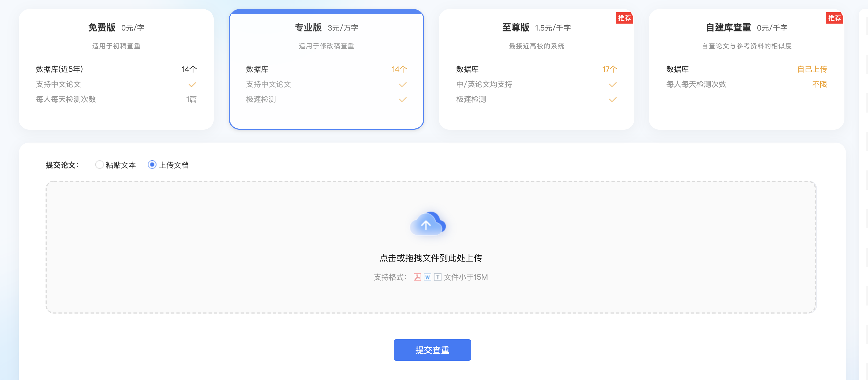Click the black 14个 value in 免费版

point(189,69)
